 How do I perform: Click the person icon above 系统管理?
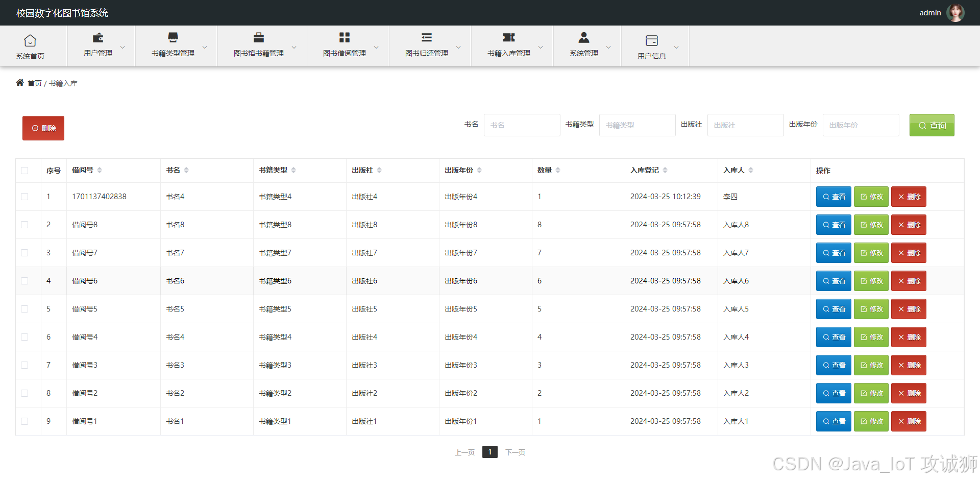tap(584, 37)
